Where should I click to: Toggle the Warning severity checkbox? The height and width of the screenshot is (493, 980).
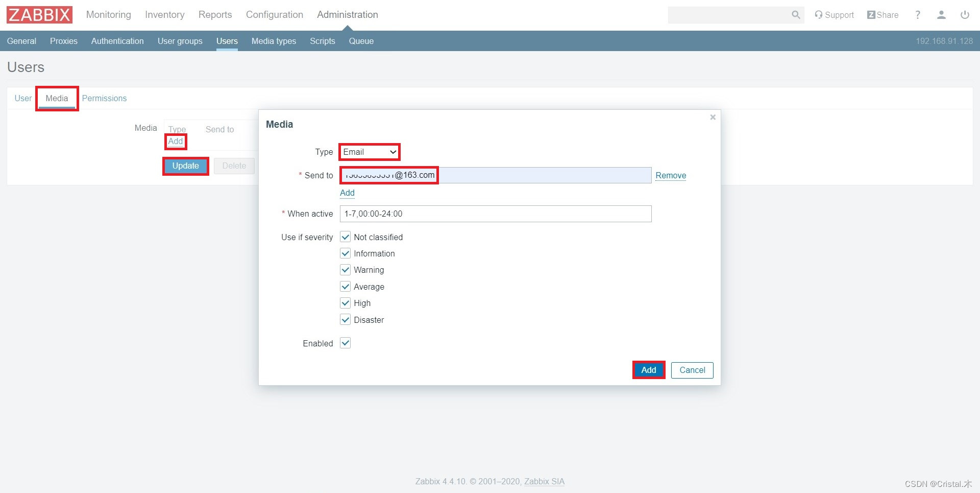pyautogui.click(x=346, y=270)
